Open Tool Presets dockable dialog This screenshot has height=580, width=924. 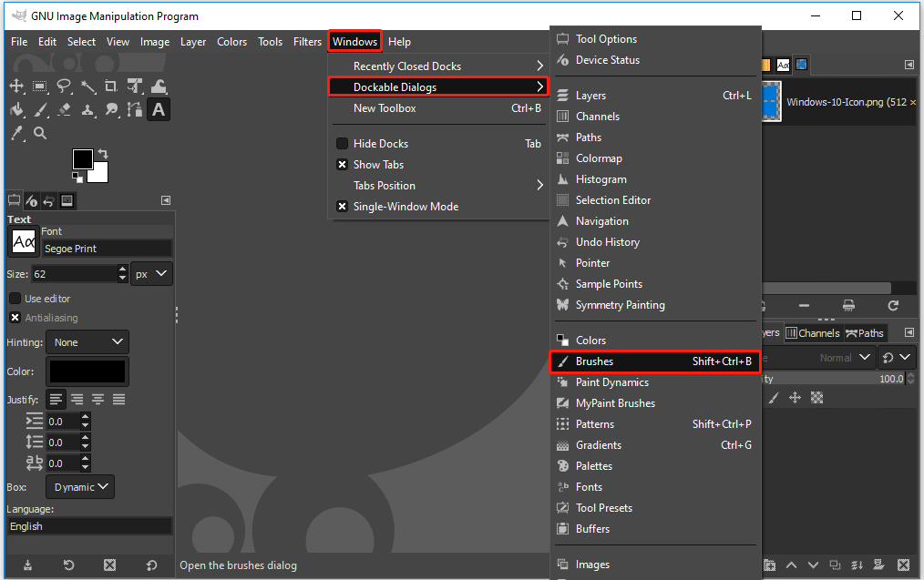655,508
